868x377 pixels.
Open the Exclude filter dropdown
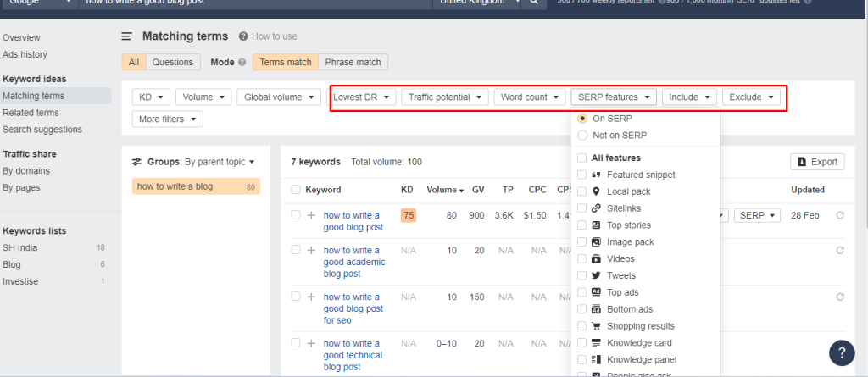(x=751, y=97)
